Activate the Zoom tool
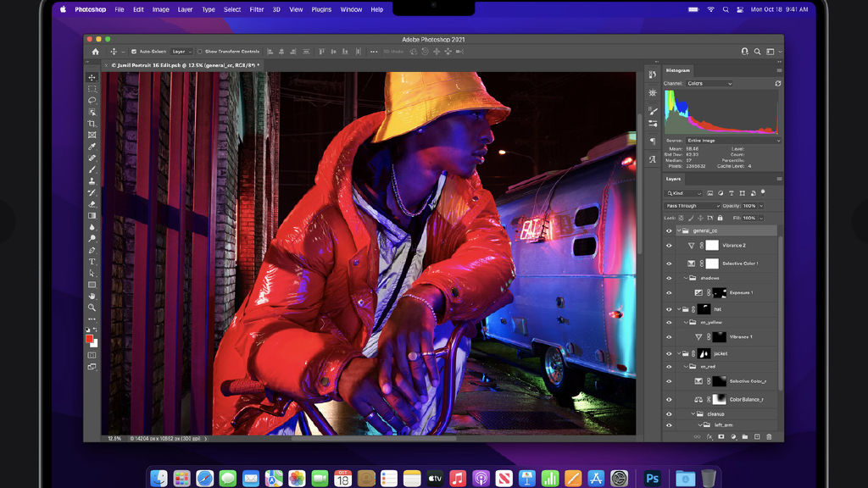The image size is (868, 488). tap(92, 308)
